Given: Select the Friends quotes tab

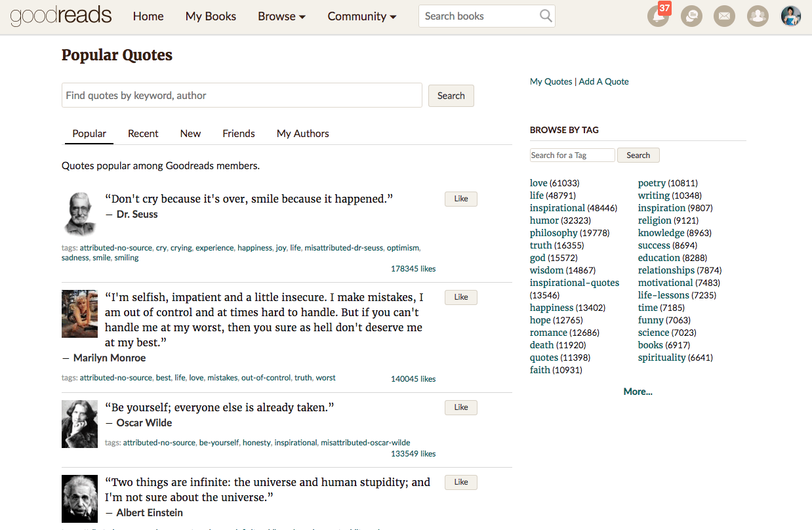Looking at the screenshot, I should coord(238,133).
